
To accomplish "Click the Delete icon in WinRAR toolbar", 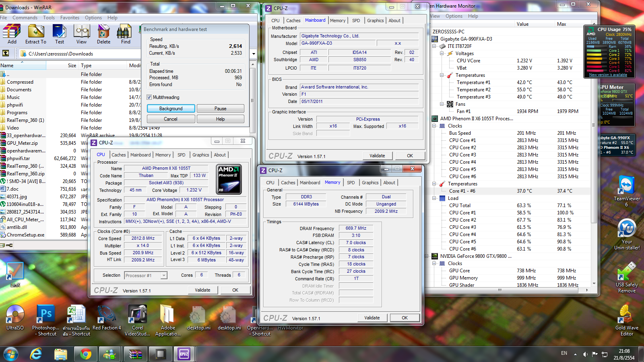I will 103,34.
